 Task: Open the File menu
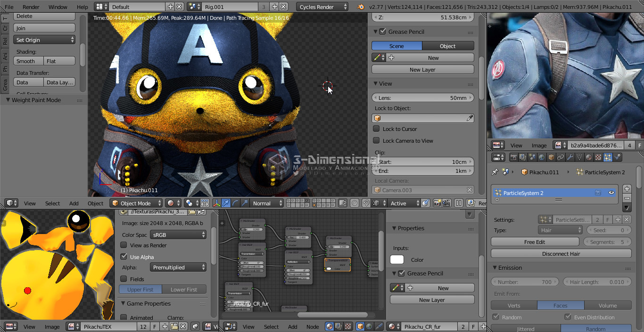pyautogui.click(x=9, y=7)
